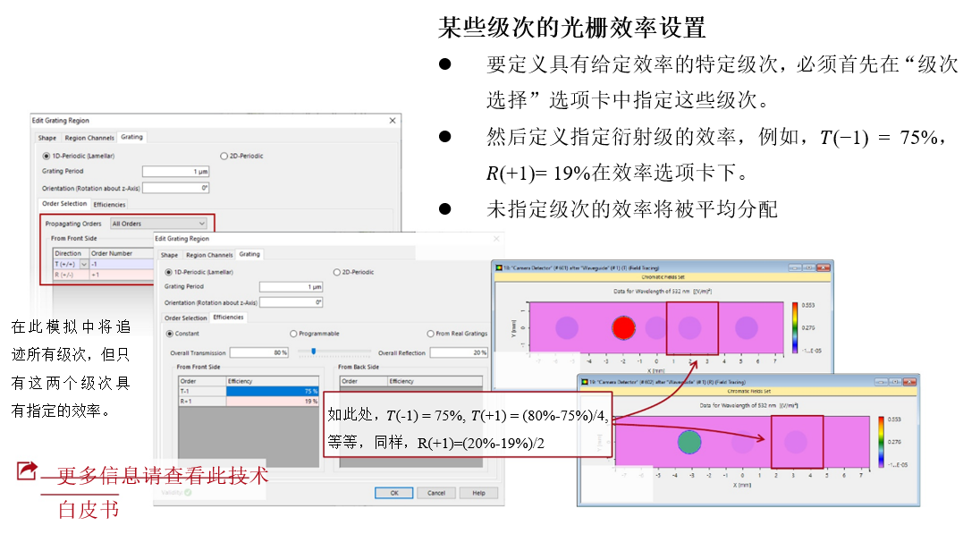Viewport: 980px width, 534px height.
Task: Click Orientation field in back dialog
Action: [x=175, y=188]
